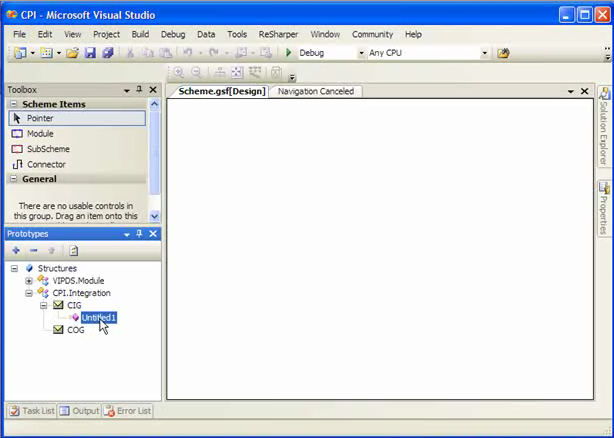614x438 pixels.
Task: Click the plus Add icon in Prototypes
Action: point(16,250)
